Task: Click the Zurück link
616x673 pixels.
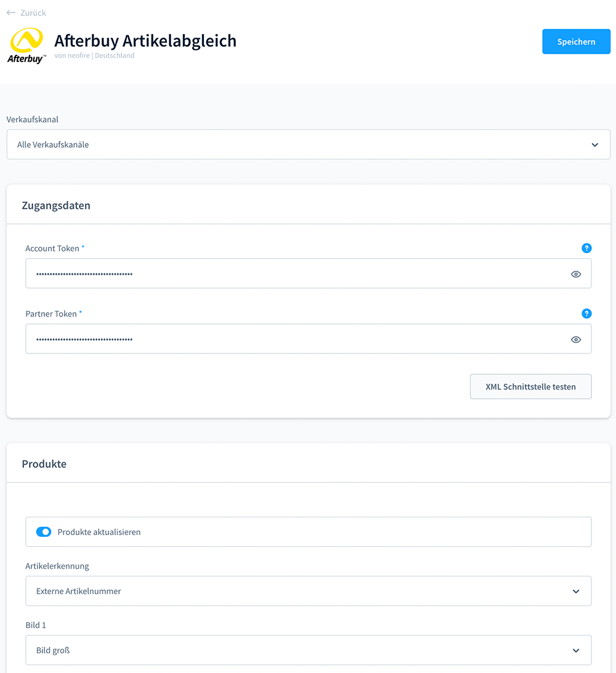Action: [33, 13]
